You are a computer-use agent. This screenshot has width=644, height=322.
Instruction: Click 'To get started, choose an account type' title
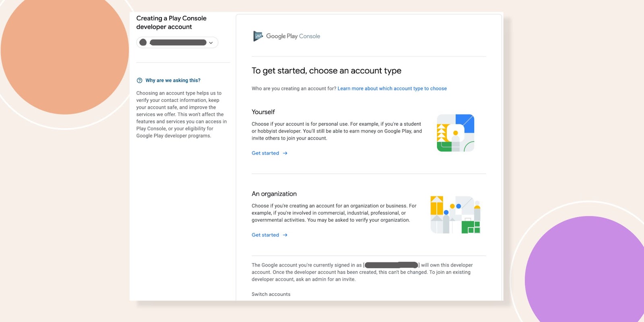(x=326, y=71)
